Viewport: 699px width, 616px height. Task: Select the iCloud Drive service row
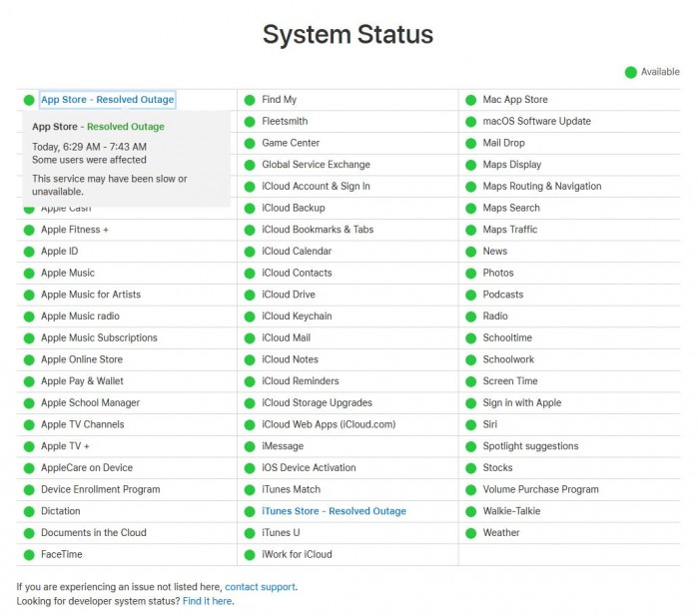pos(289,295)
